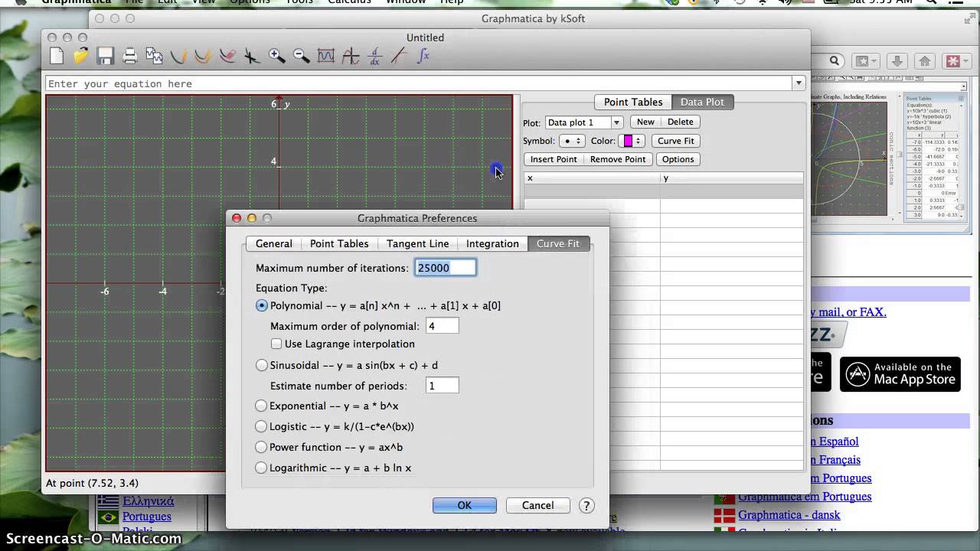Click the grid range wave icon

coord(326,56)
